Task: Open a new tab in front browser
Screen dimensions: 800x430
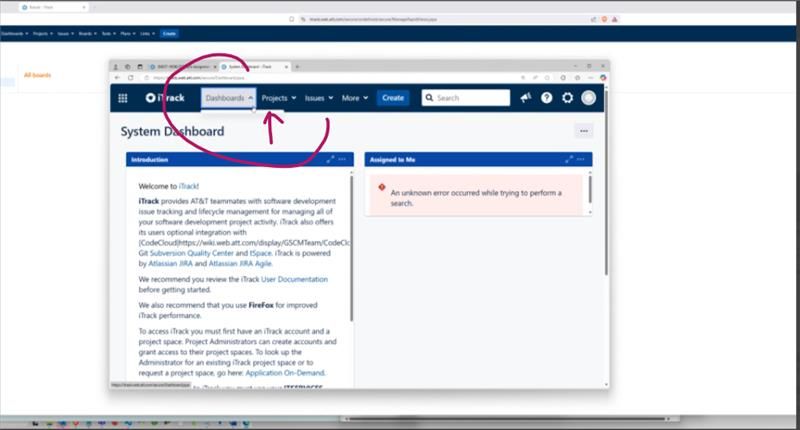Action: coord(297,67)
